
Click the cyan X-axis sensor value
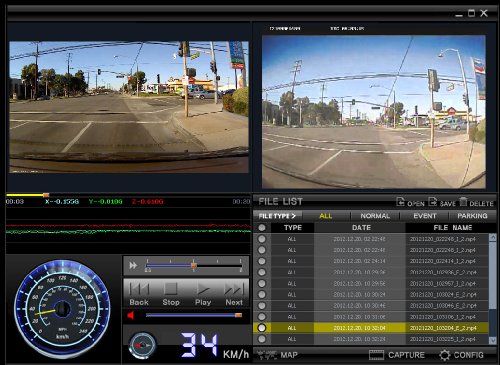62,202
